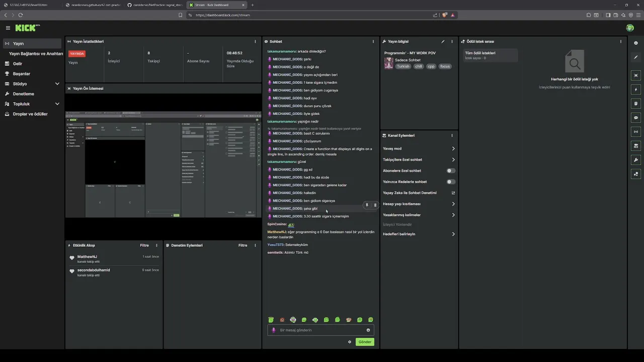The width and height of the screenshot is (644, 362).
Task: Toggle Abonelere özel sohbet switch
Action: (451, 171)
